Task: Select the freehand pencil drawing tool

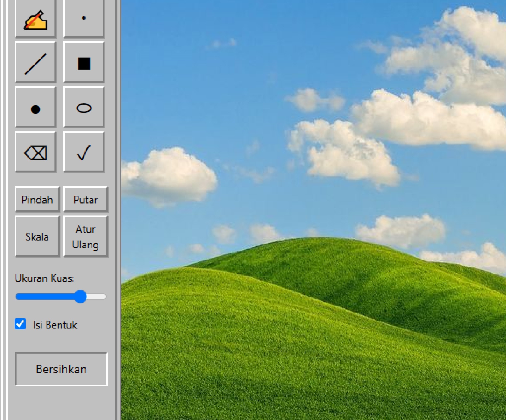Action: coord(35,19)
